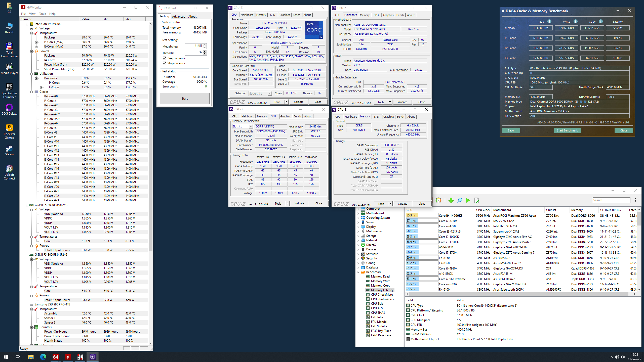Click Close button in CPU-Z SPD window

pyautogui.click(x=319, y=203)
